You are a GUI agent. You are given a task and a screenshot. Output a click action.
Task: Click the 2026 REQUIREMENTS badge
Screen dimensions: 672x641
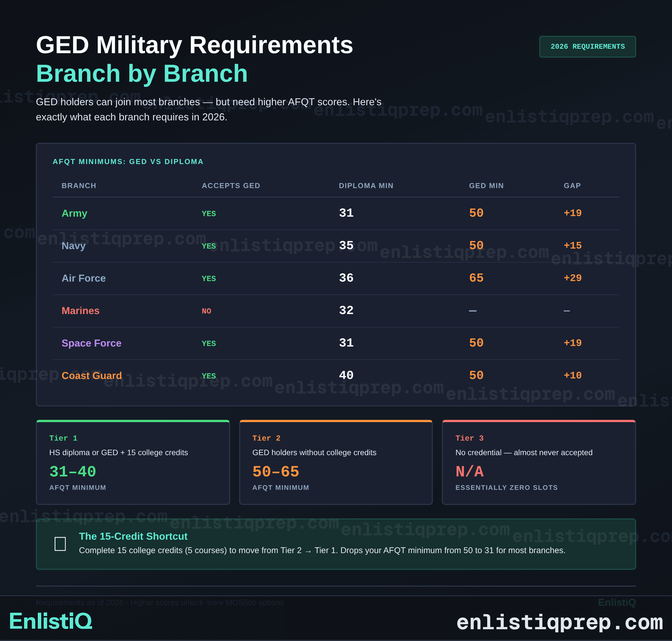tap(587, 47)
